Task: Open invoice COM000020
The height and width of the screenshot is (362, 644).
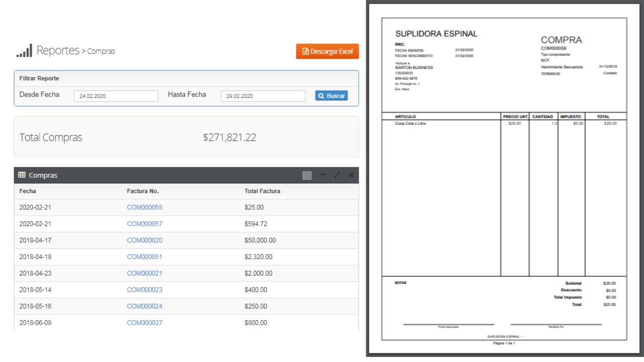Action: [x=144, y=240]
